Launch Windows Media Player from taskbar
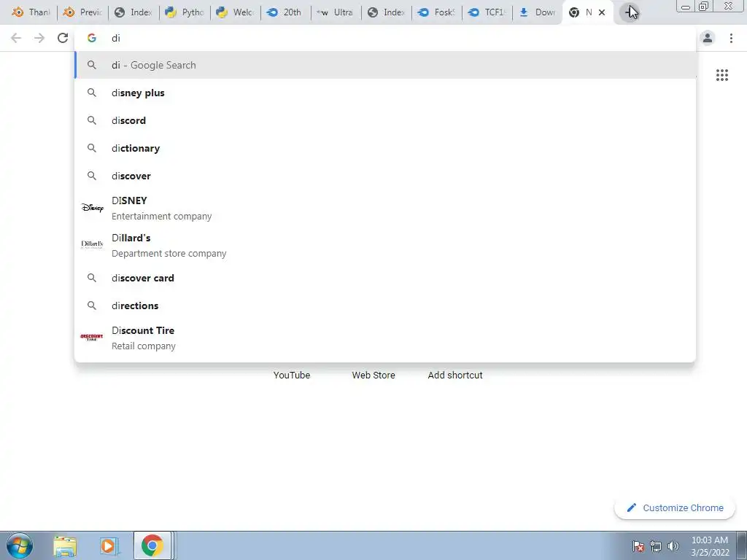Viewport: 747px width, 560px height. 109,546
